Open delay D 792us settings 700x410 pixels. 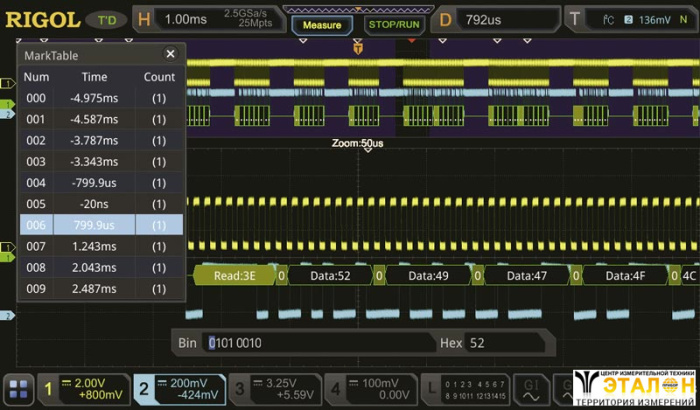pos(495,19)
